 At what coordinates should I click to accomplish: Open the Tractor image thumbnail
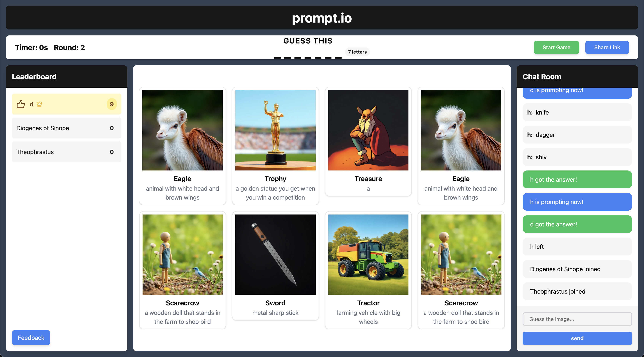click(x=368, y=254)
